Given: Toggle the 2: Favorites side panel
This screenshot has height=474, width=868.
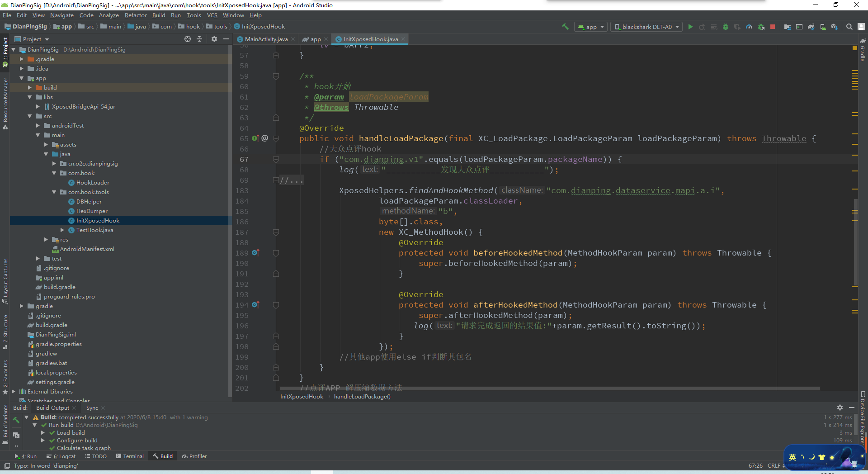Looking at the screenshot, I should (5, 377).
